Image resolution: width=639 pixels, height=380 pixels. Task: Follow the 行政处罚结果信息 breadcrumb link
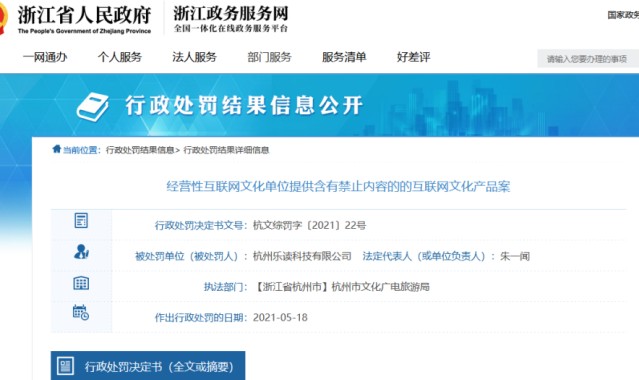pos(140,150)
